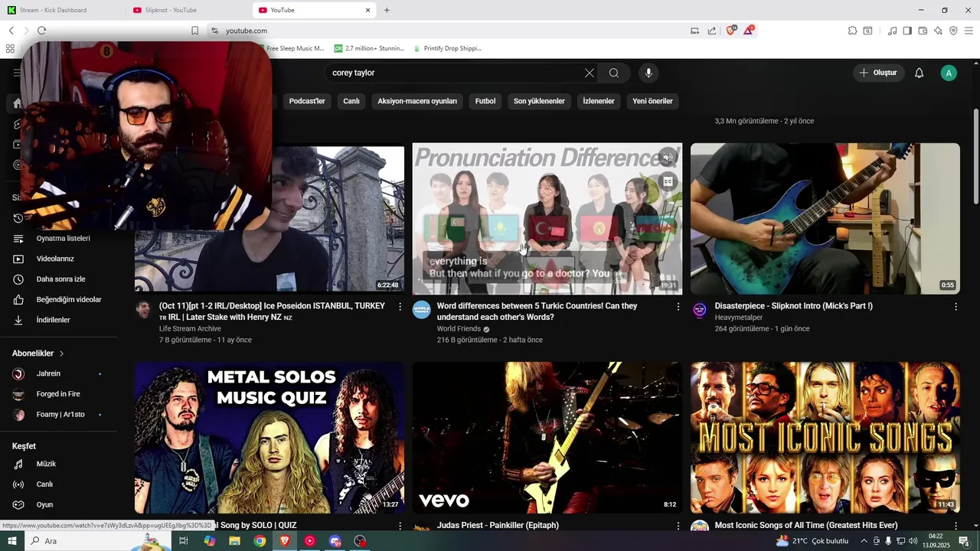The height and width of the screenshot is (551, 980).
Task: Open Printify Drop Shippi... bookmark
Action: click(448, 48)
